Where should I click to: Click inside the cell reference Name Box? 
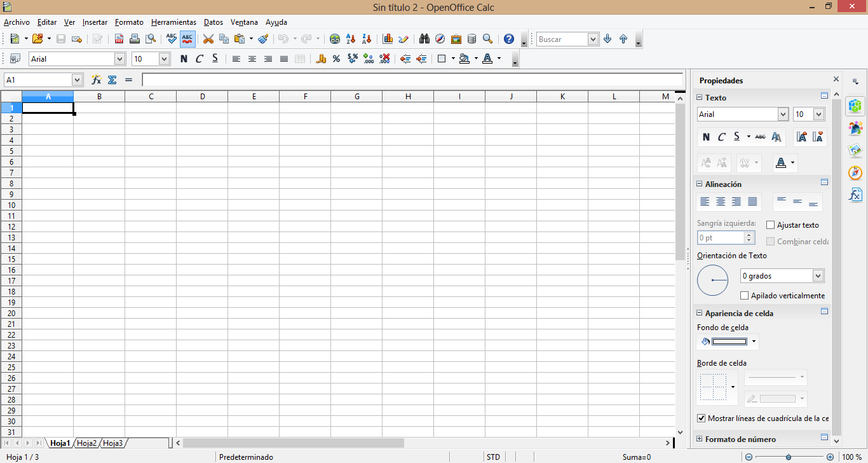click(38, 79)
